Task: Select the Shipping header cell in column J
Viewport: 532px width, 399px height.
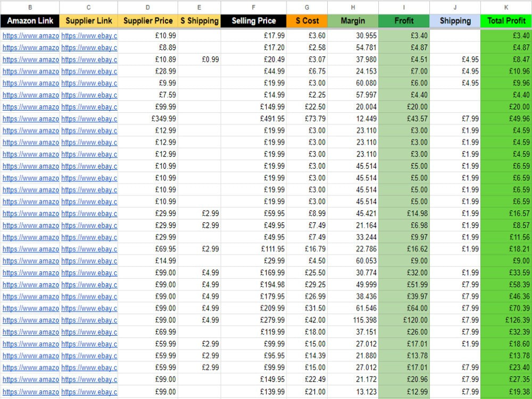Action: point(455,21)
